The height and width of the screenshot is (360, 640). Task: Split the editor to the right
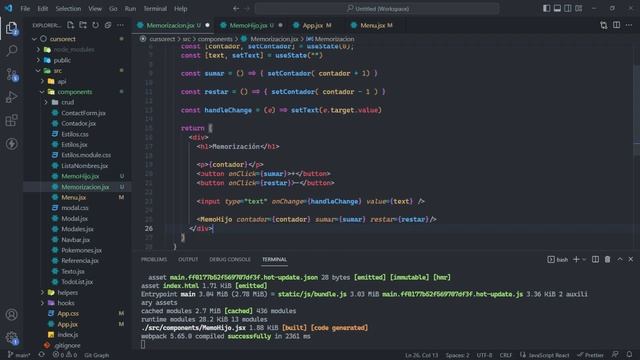616,25
